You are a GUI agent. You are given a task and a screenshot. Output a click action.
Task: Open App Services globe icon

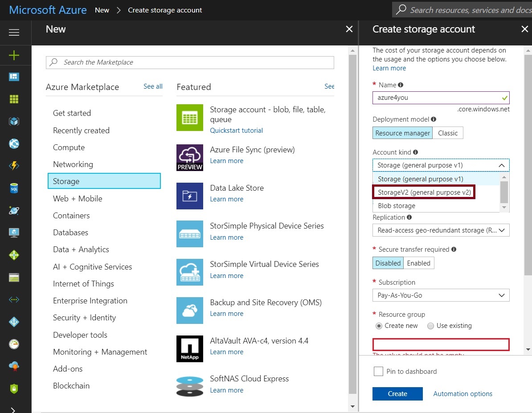point(14,143)
